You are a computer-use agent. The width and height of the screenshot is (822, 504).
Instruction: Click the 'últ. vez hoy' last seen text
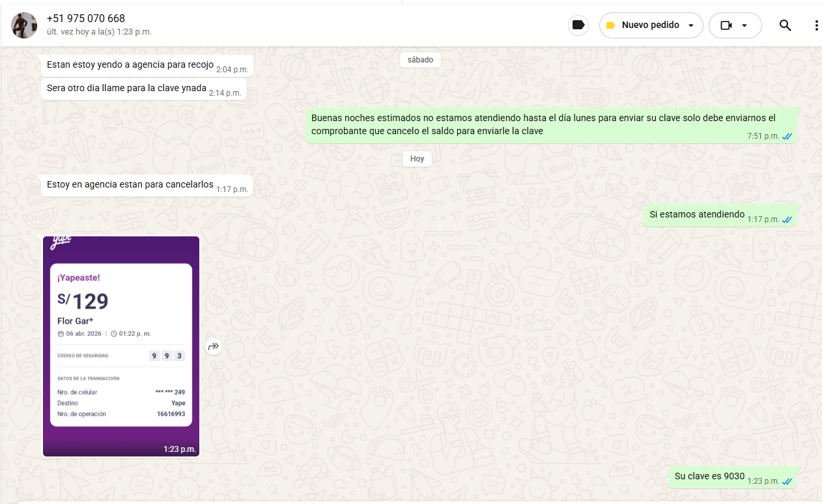(99, 31)
